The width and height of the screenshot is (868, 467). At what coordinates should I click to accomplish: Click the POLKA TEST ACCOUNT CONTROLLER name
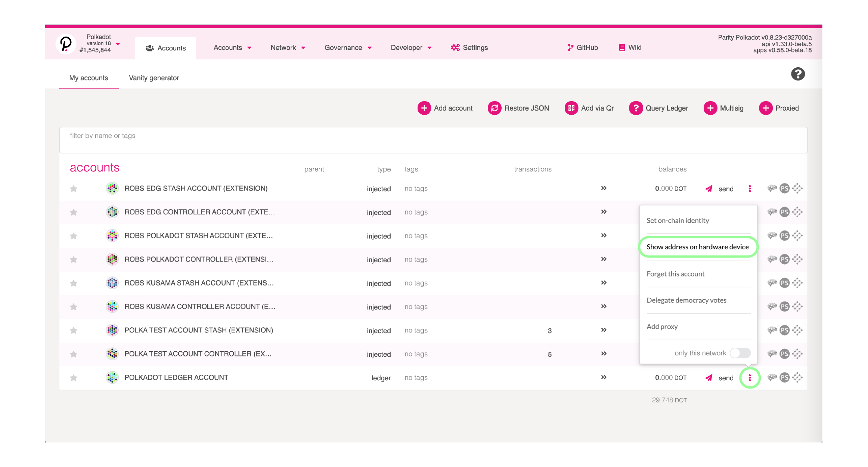[198, 353]
